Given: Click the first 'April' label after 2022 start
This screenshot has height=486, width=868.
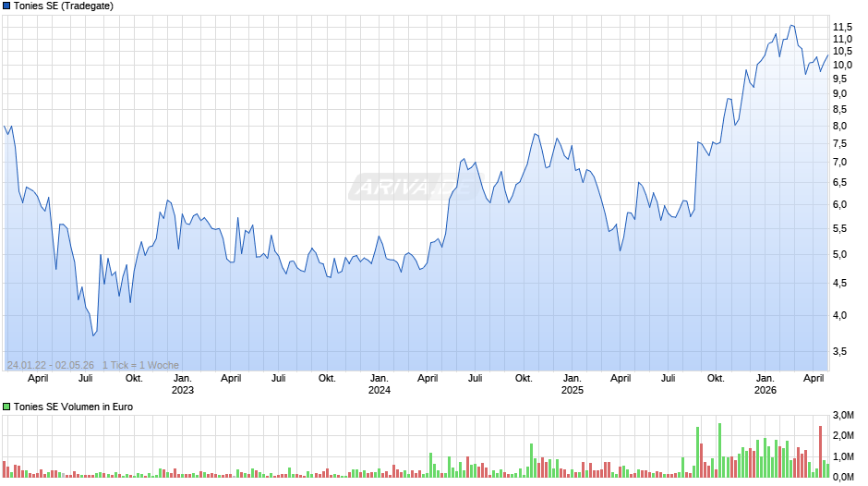Looking at the screenshot, I should pos(38,379).
